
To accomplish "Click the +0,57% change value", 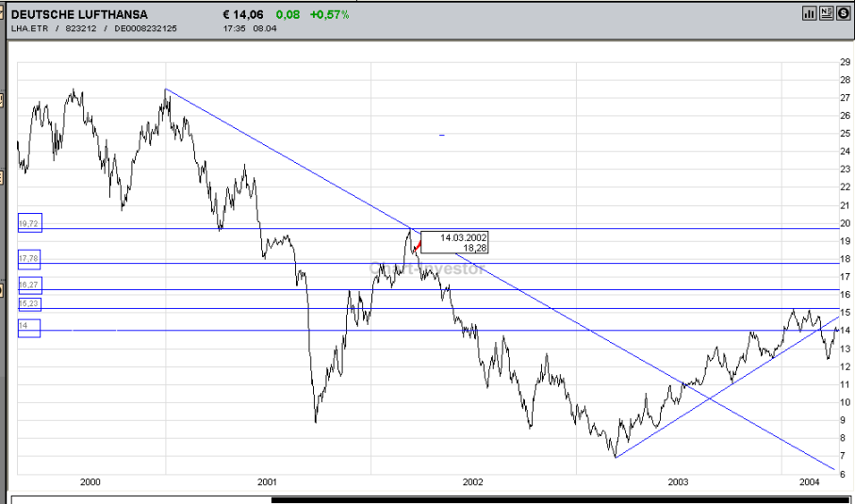I will pos(329,15).
